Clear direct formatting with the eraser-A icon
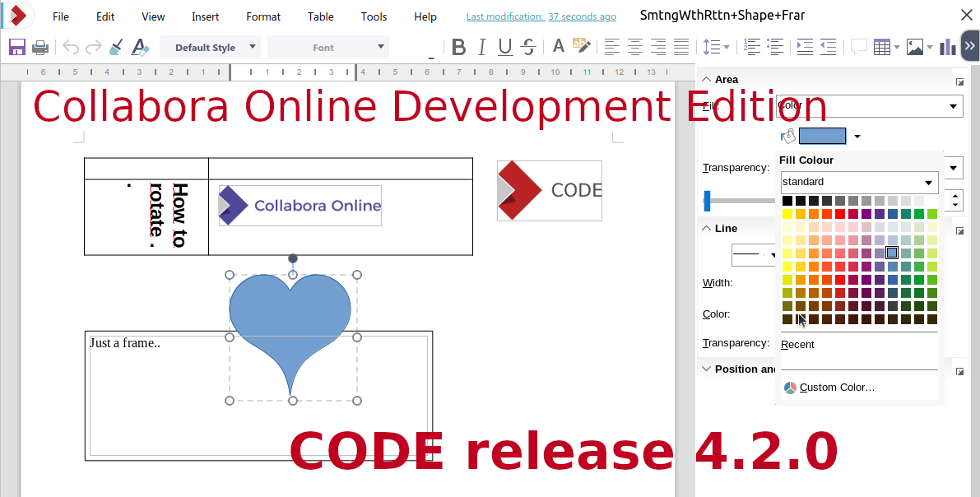The image size is (980, 497). tap(140, 47)
